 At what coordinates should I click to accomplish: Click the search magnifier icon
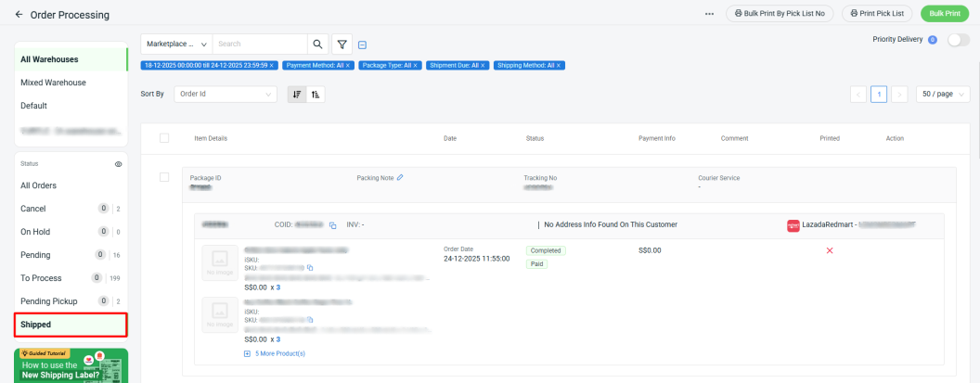[x=317, y=44]
